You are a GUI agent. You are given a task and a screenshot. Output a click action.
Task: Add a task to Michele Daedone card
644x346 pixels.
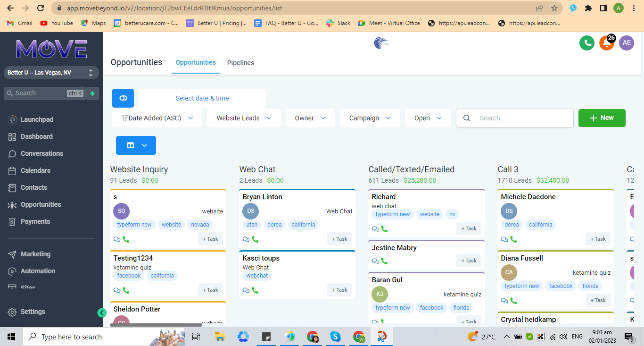[x=598, y=239]
